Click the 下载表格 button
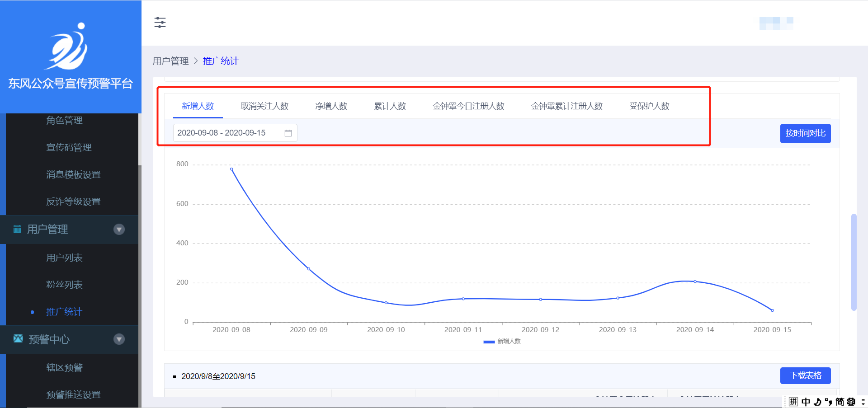 point(806,375)
